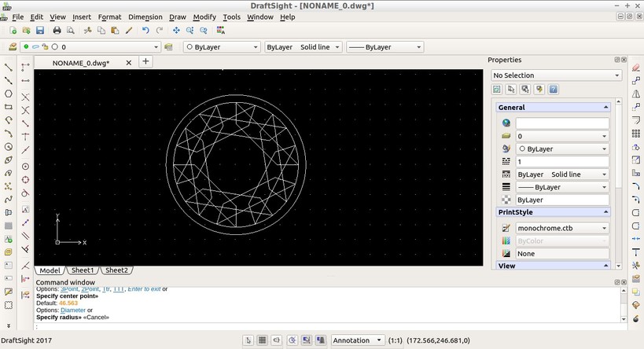Image resolution: width=644 pixels, height=349 pixels.
Task: Switch to the Sheet1 tab
Action: [83, 270]
